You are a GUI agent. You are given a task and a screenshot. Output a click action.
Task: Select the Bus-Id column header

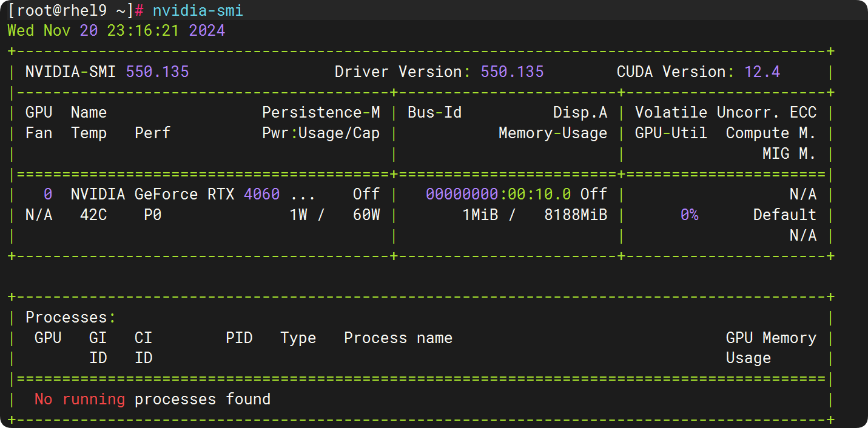(x=434, y=112)
